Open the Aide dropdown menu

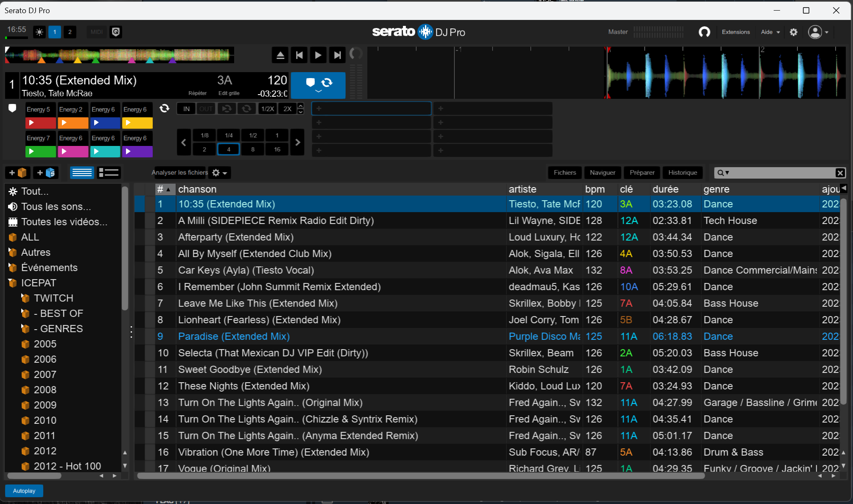[x=770, y=32]
